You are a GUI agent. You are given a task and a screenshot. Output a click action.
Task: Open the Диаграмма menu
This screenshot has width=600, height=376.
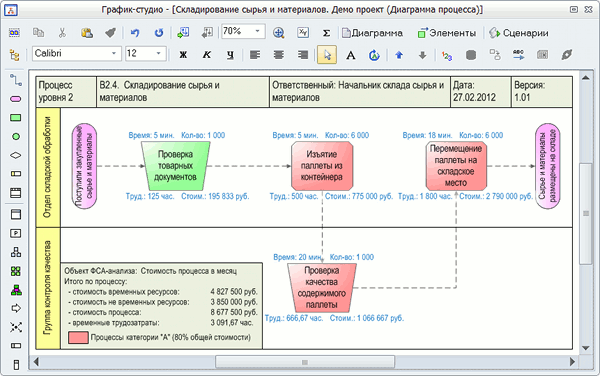pos(372,33)
